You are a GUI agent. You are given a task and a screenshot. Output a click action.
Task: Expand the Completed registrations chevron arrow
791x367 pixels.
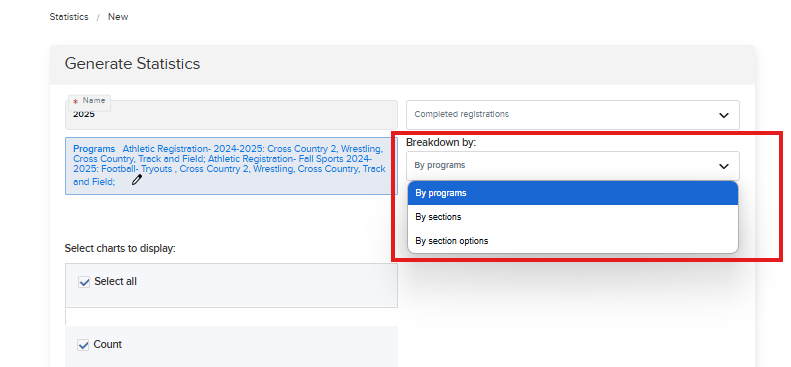click(723, 115)
